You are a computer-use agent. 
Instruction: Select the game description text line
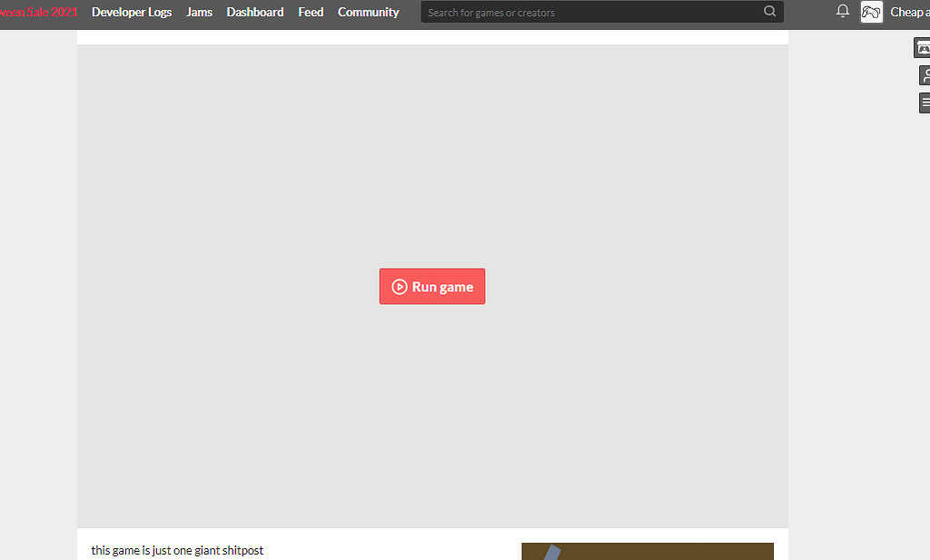click(x=176, y=550)
